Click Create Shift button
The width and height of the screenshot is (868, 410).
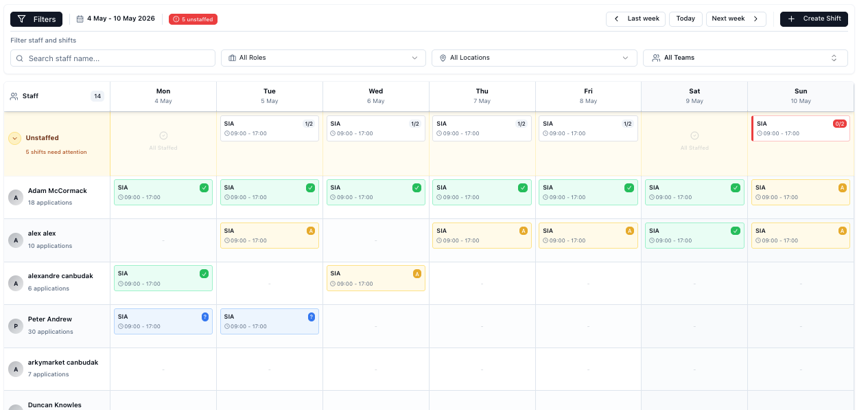tap(814, 19)
